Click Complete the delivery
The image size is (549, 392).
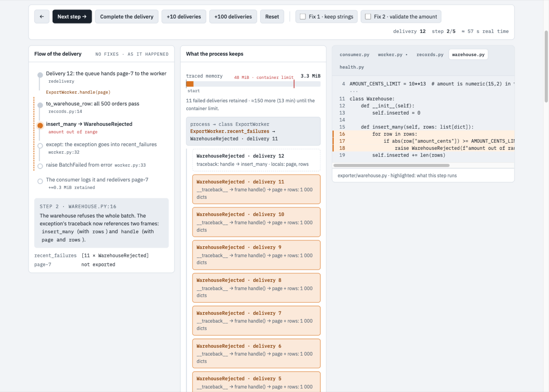pyautogui.click(x=127, y=16)
